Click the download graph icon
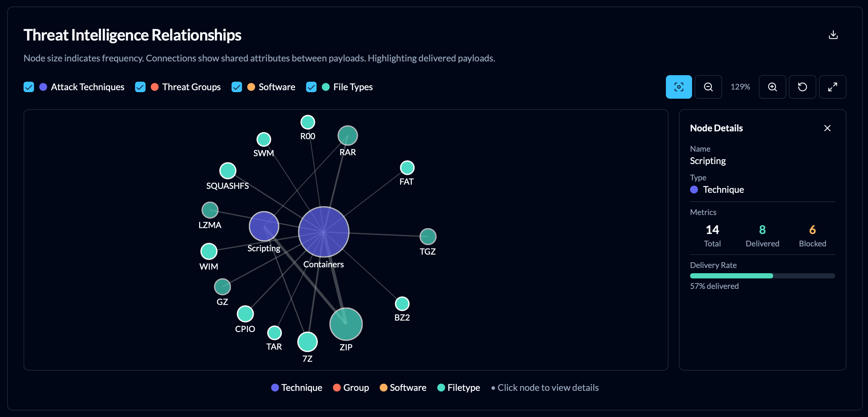This screenshot has height=417, width=868. (x=833, y=35)
